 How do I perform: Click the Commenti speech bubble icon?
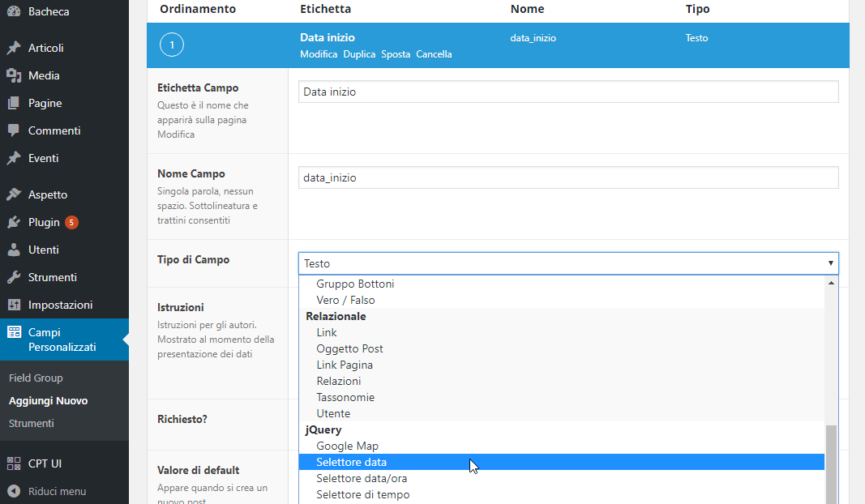pos(14,130)
